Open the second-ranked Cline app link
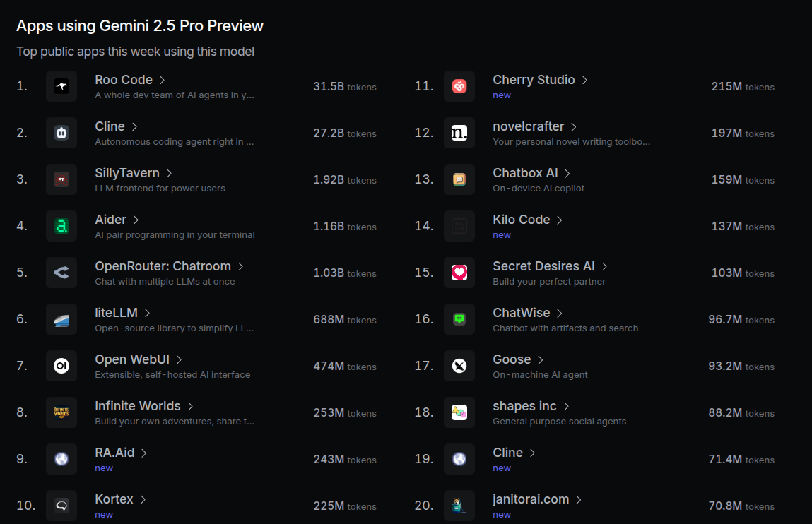 click(110, 126)
